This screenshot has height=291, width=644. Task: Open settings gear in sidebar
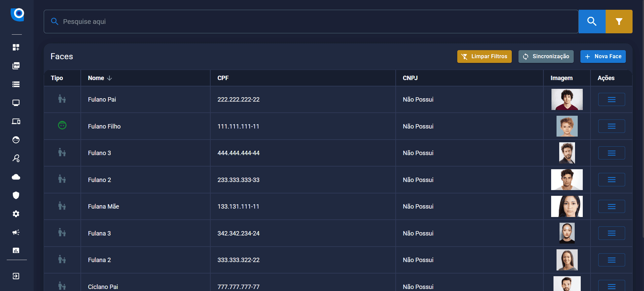(x=16, y=214)
